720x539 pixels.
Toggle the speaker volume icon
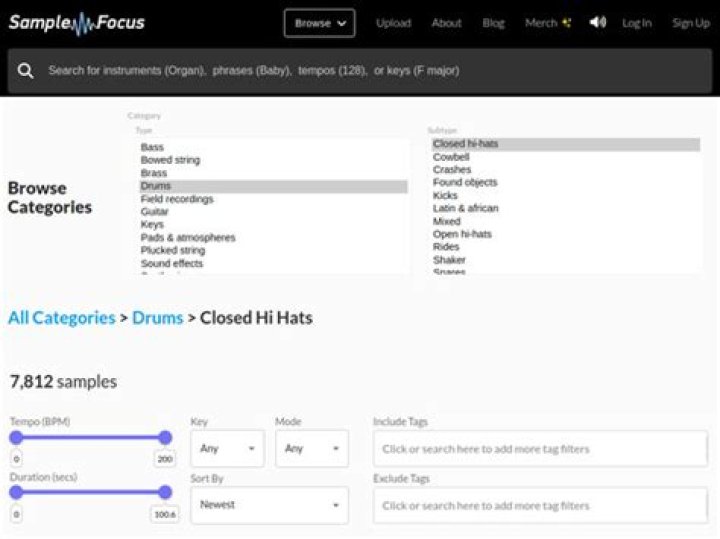click(x=598, y=22)
